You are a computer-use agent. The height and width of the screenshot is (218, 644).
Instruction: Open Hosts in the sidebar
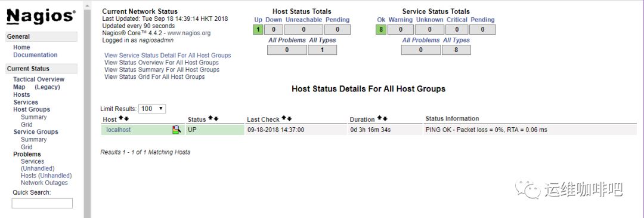21,94
